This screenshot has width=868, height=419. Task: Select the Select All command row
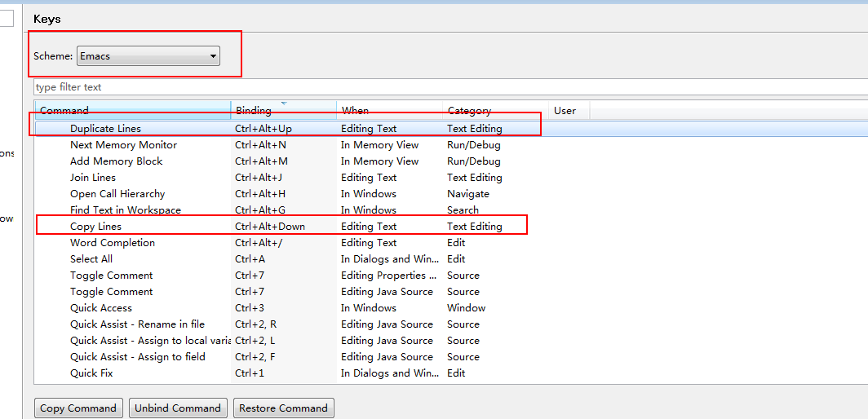(91, 259)
